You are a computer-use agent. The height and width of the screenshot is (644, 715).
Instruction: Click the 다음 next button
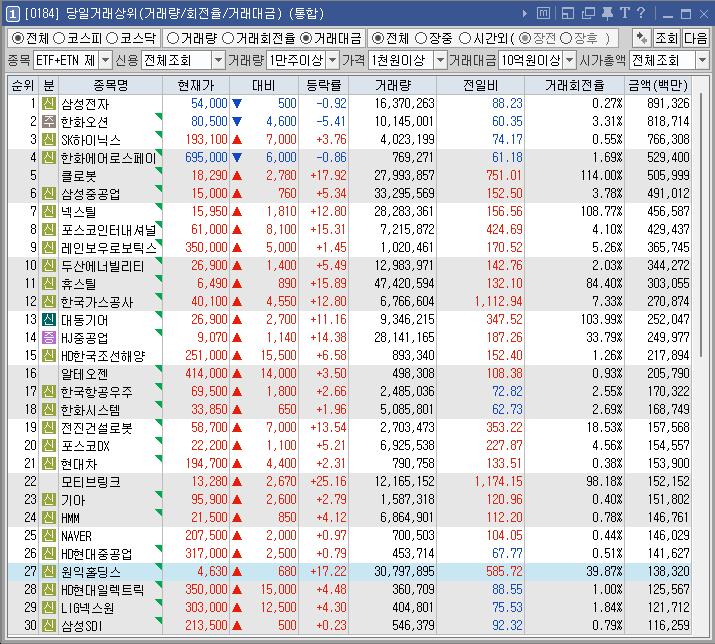click(x=695, y=38)
